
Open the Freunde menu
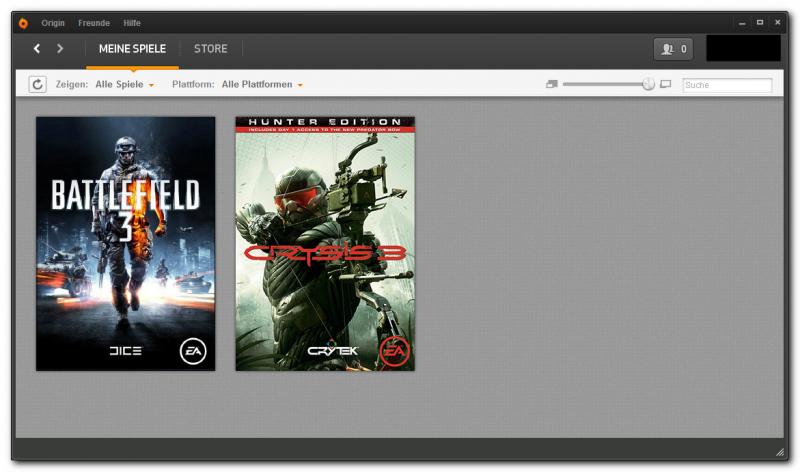[x=94, y=22]
